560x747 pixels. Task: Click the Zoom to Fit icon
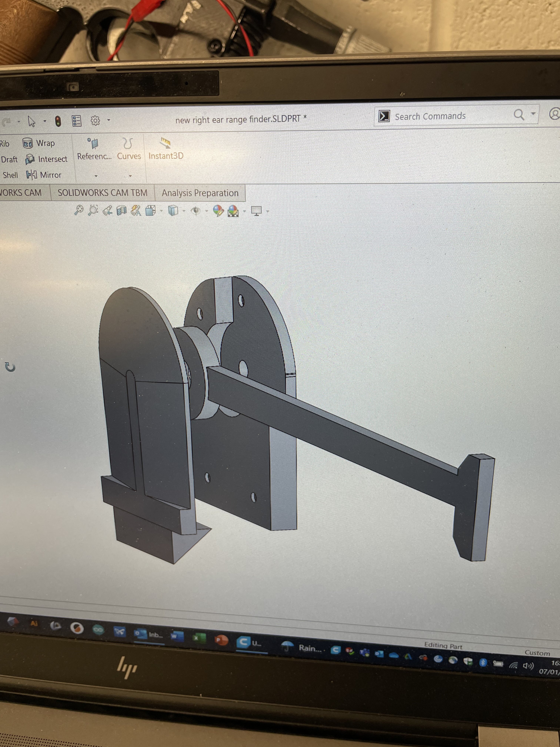(79, 210)
